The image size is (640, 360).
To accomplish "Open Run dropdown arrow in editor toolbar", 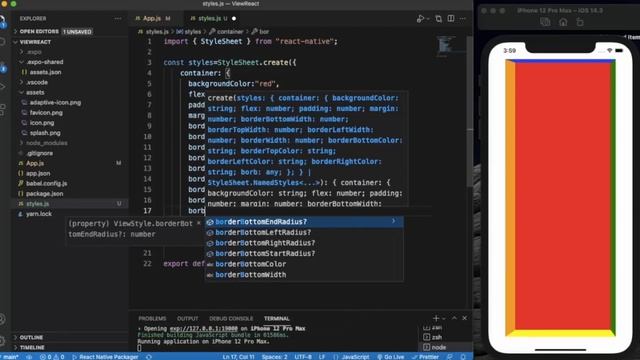I will pos(427,19).
